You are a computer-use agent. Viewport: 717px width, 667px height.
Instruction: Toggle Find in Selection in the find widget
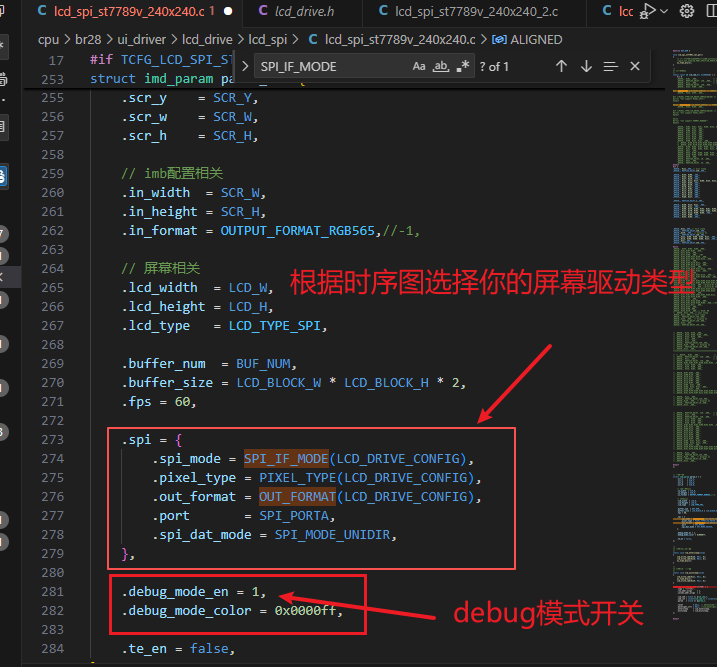point(610,67)
